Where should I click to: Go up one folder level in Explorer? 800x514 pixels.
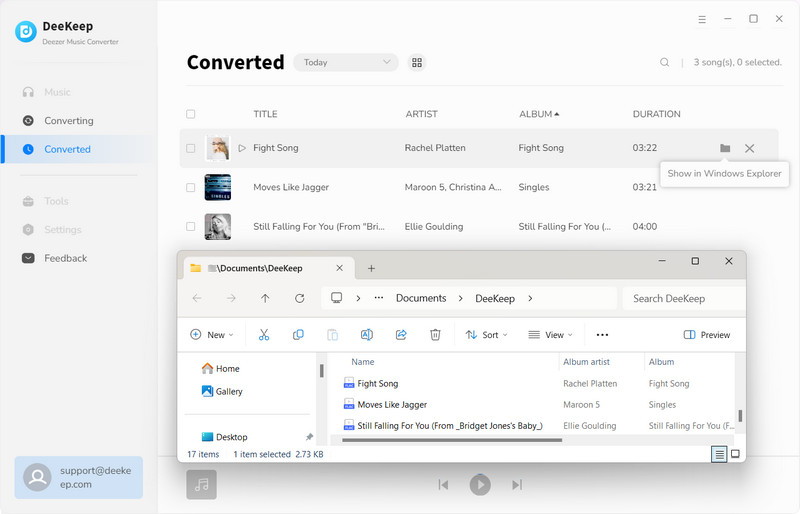265,298
